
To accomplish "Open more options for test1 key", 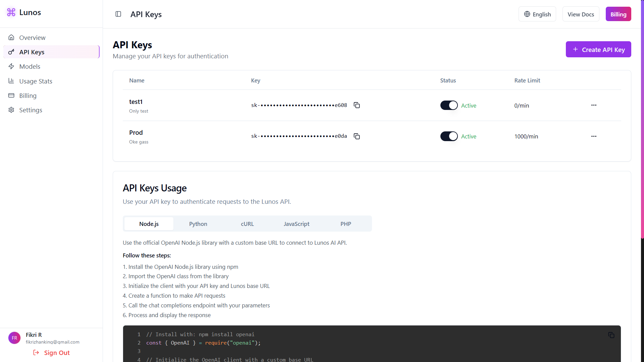I will (x=594, y=105).
